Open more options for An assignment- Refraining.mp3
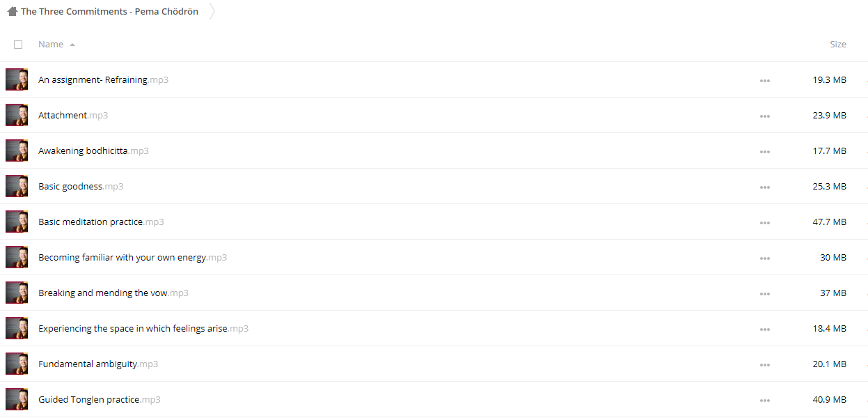The height and width of the screenshot is (418, 868). point(765,80)
